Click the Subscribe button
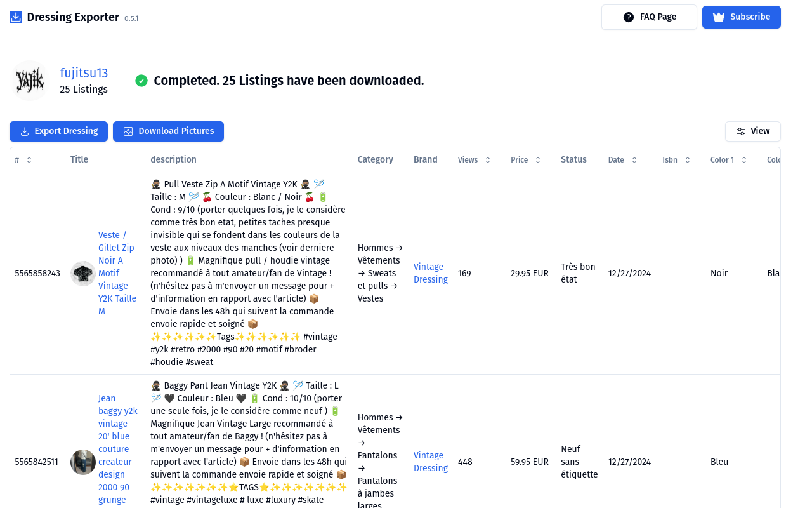The height and width of the screenshot is (508, 812). 741,17
